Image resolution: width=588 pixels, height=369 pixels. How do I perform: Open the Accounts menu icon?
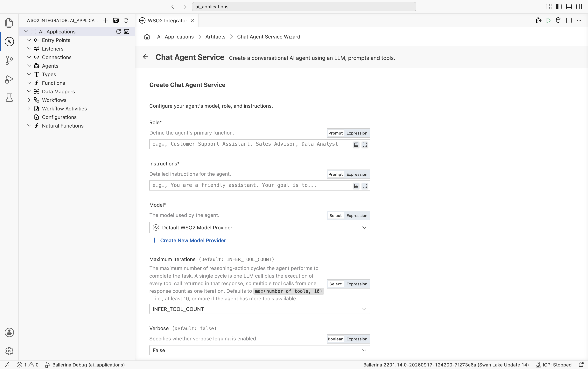[x=9, y=332]
